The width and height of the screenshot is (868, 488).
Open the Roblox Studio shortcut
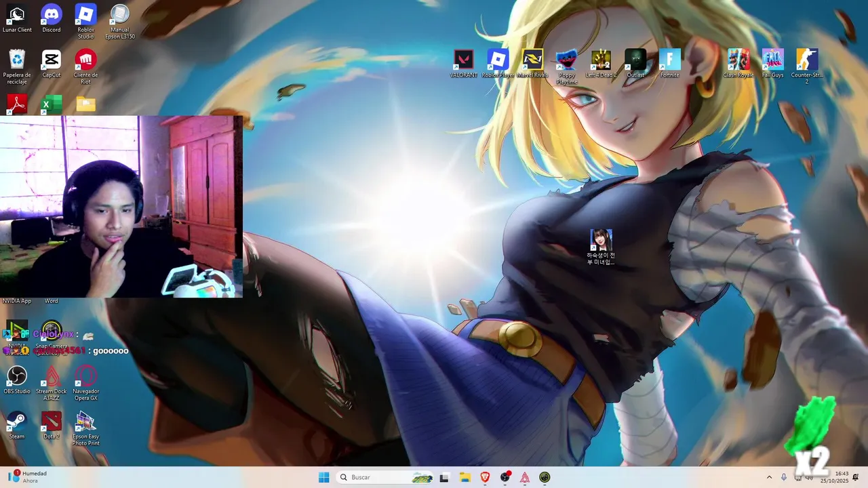(x=85, y=22)
